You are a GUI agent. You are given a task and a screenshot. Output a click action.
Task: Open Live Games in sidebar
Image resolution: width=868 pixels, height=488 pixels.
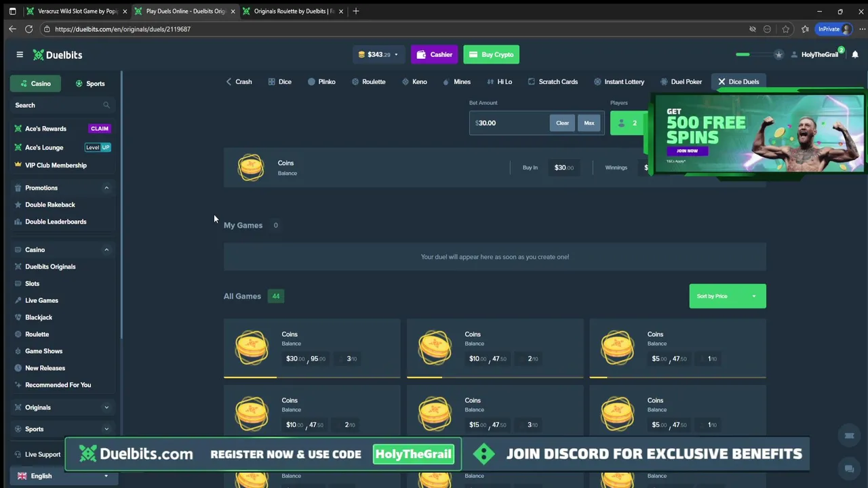[x=41, y=300]
